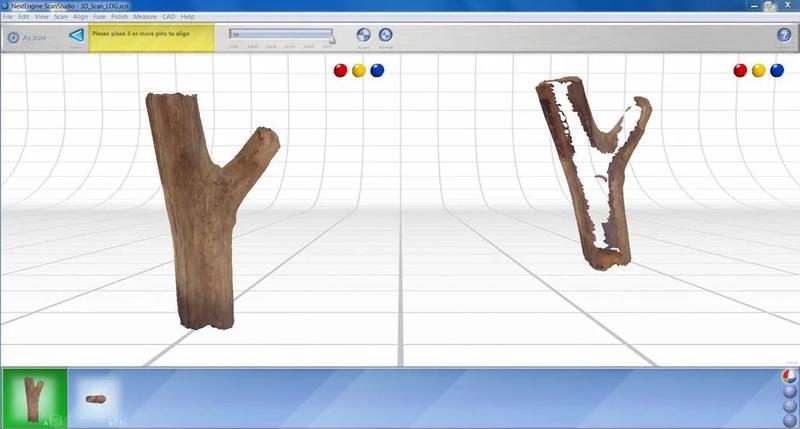Click the Reset button in the toolbar
The image size is (800, 429).
pyautogui.click(x=386, y=35)
